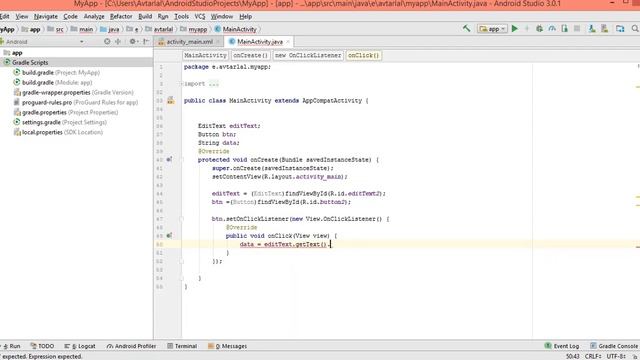Collapse the setOnClickListener fold marker
Viewport: 640px width, 360px height.
pos(182,219)
